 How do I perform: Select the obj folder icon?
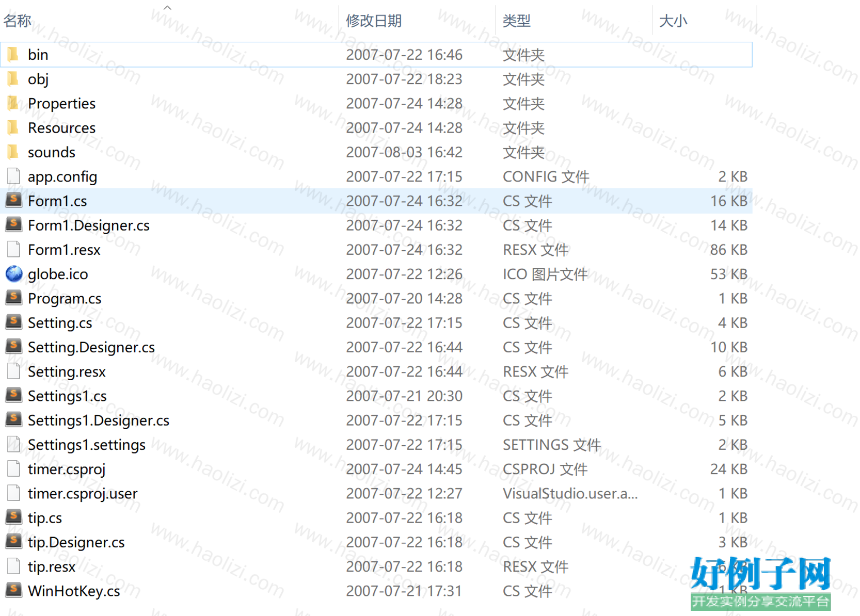pos(13,79)
